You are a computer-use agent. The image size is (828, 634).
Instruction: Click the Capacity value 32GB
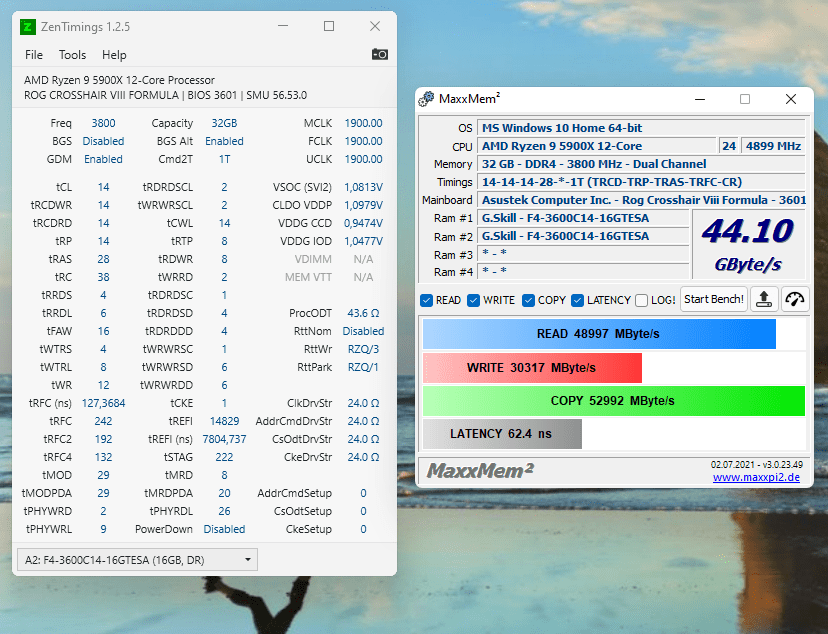pyautogui.click(x=224, y=123)
